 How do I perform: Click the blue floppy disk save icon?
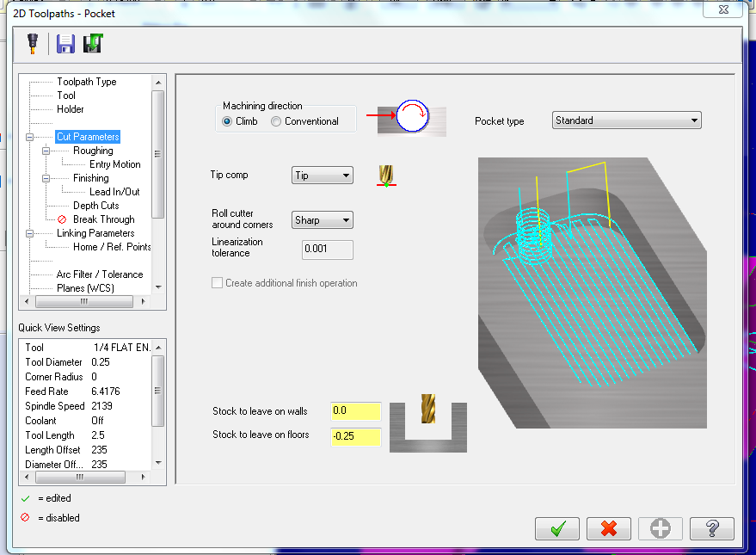pos(65,43)
